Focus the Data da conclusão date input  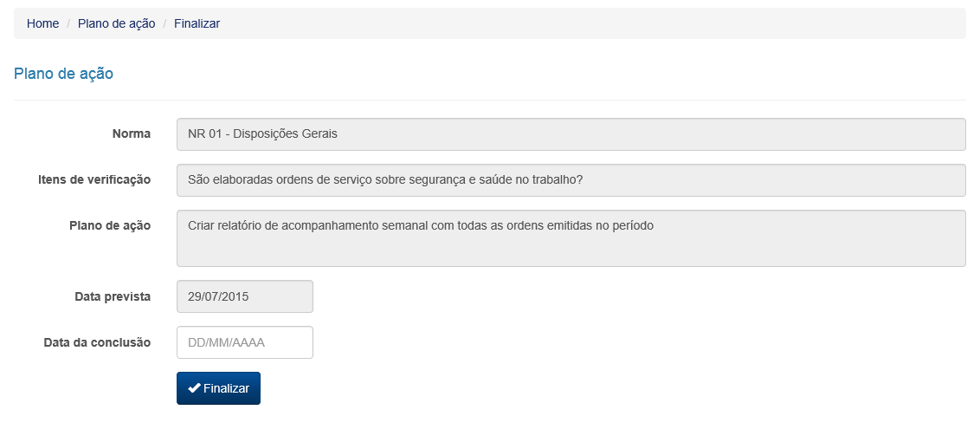pyautogui.click(x=244, y=342)
